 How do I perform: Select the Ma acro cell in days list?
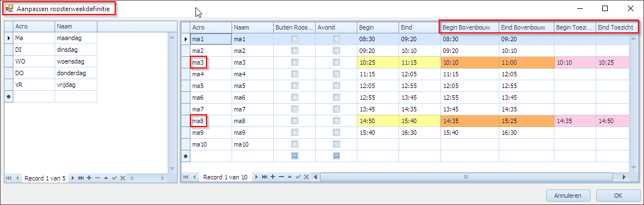point(34,38)
